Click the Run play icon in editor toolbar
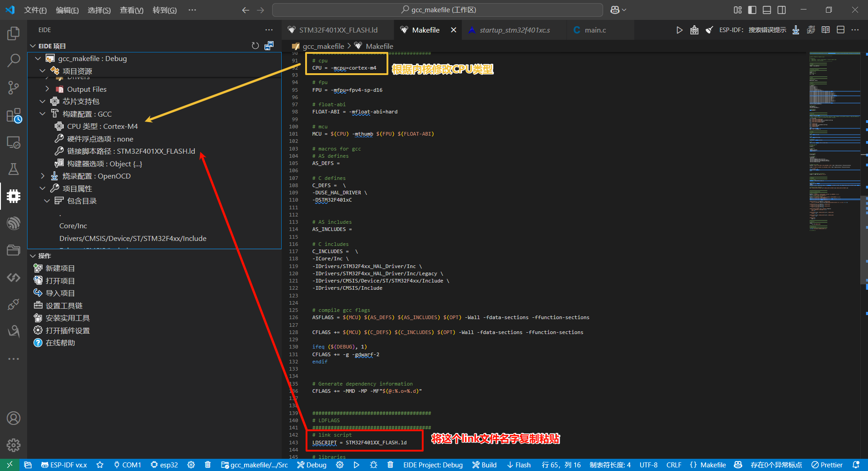 pos(679,30)
